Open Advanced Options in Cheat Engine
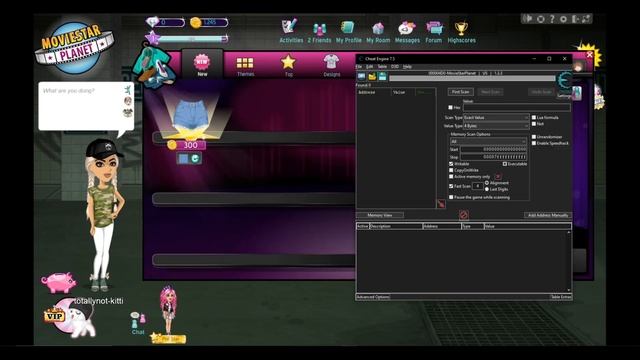The image size is (640, 360). tap(373, 297)
